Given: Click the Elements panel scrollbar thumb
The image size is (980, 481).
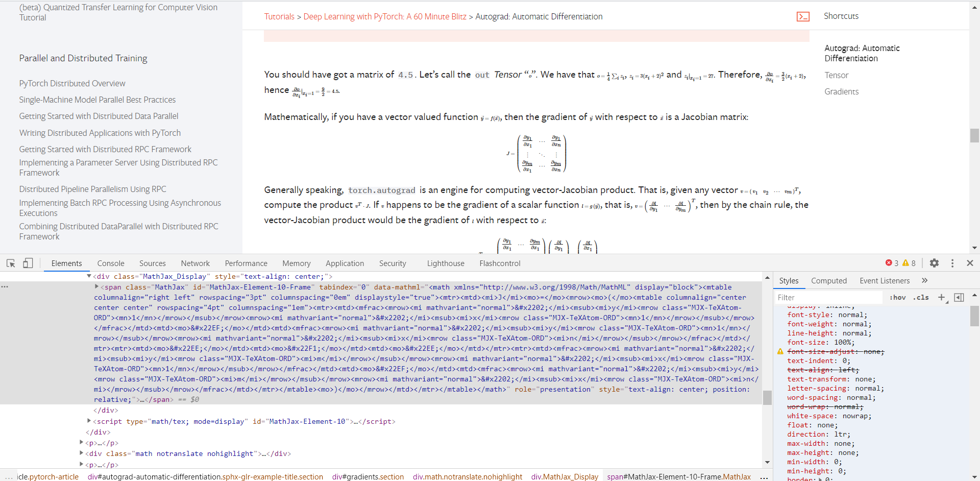Looking at the screenshot, I should [x=767, y=398].
